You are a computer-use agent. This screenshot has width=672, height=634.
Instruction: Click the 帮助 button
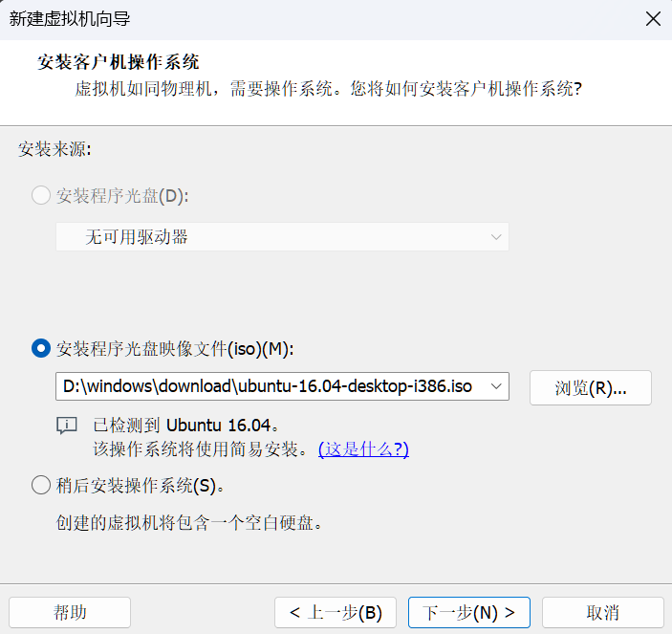point(70,612)
